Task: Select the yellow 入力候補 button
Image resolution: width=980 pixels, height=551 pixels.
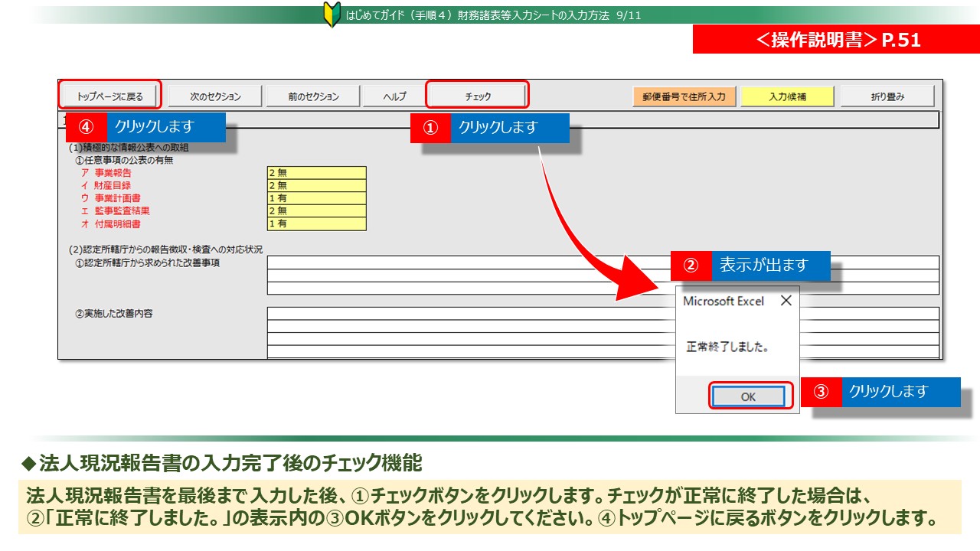Action: pyautogui.click(x=788, y=96)
